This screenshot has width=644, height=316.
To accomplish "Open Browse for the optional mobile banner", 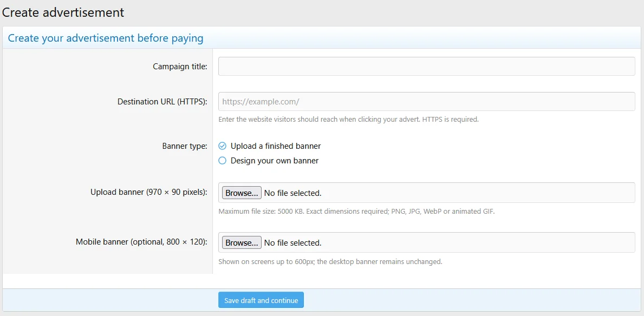I will tap(242, 242).
